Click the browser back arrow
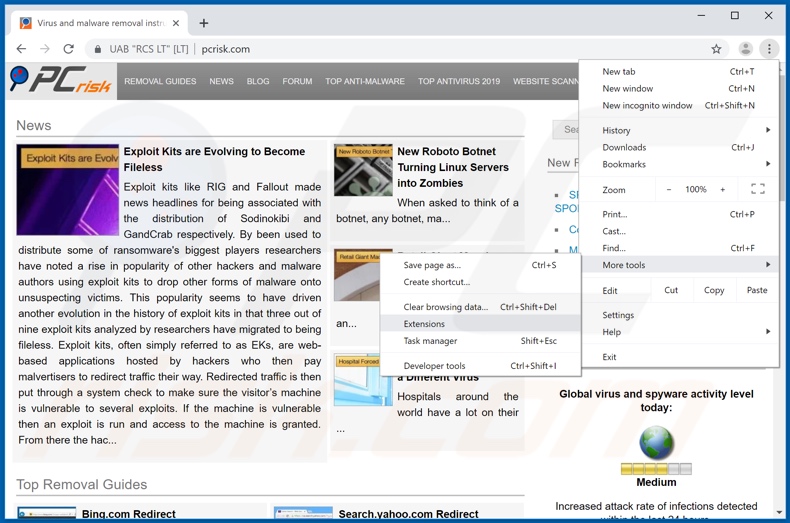 point(21,49)
